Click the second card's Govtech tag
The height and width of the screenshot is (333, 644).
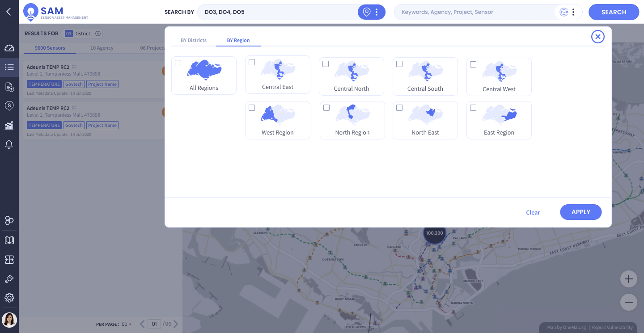click(x=74, y=125)
